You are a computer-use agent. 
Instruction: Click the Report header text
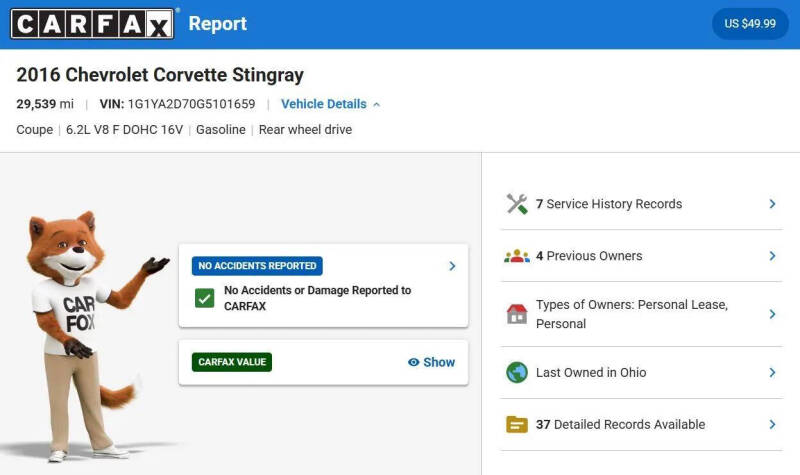[x=218, y=23]
